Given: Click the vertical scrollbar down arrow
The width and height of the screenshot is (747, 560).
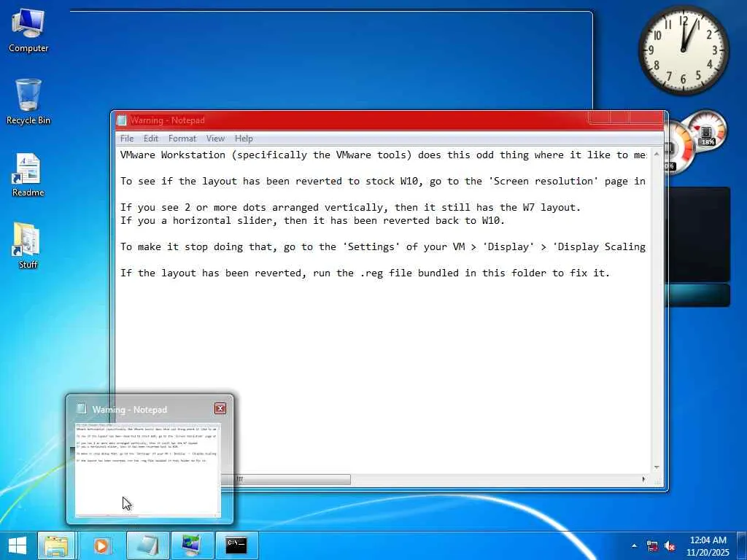Looking at the screenshot, I should 657,467.
